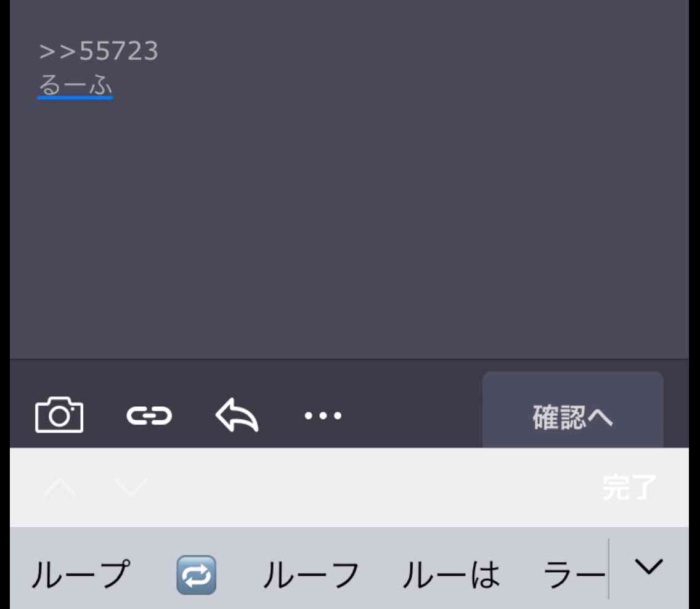This screenshot has height=609, width=700.
Task: Tap the underlined るーふ text being composed
Action: pyautogui.click(x=75, y=85)
